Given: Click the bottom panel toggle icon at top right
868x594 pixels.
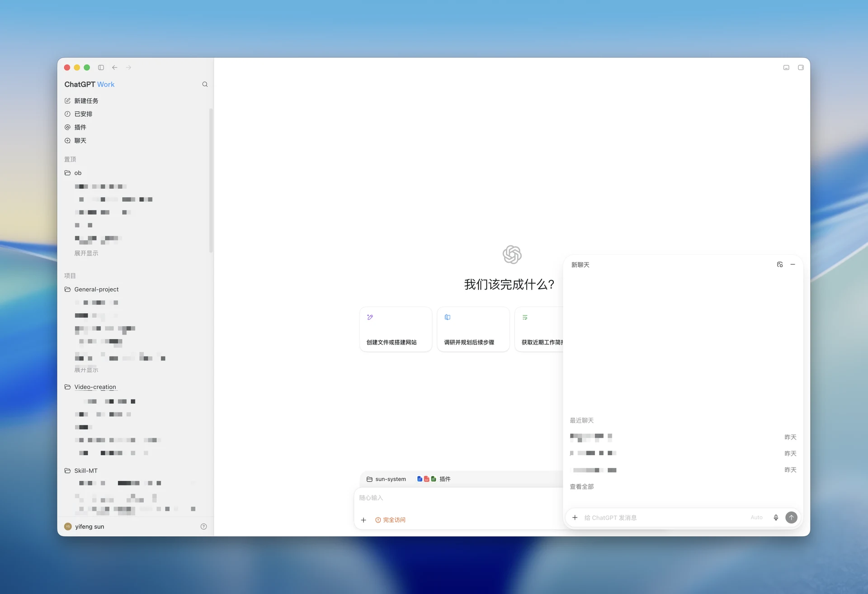Looking at the screenshot, I should point(786,67).
